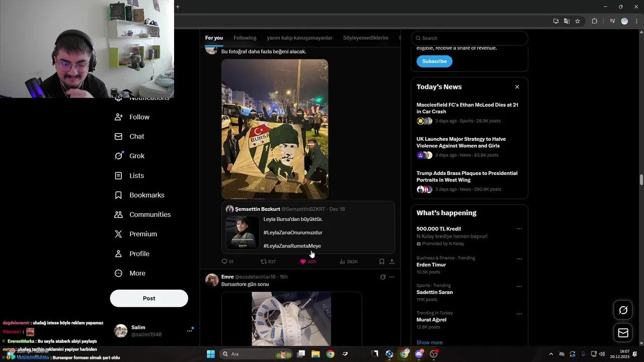The width and height of the screenshot is (644, 362).
Task: Open Emre's profile name link
Action: (x=227, y=277)
